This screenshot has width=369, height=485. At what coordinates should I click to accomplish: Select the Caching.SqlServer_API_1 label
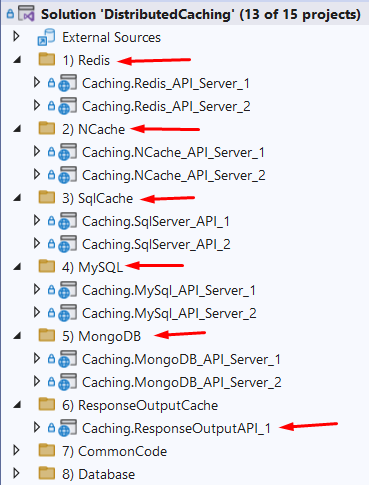(x=156, y=221)
